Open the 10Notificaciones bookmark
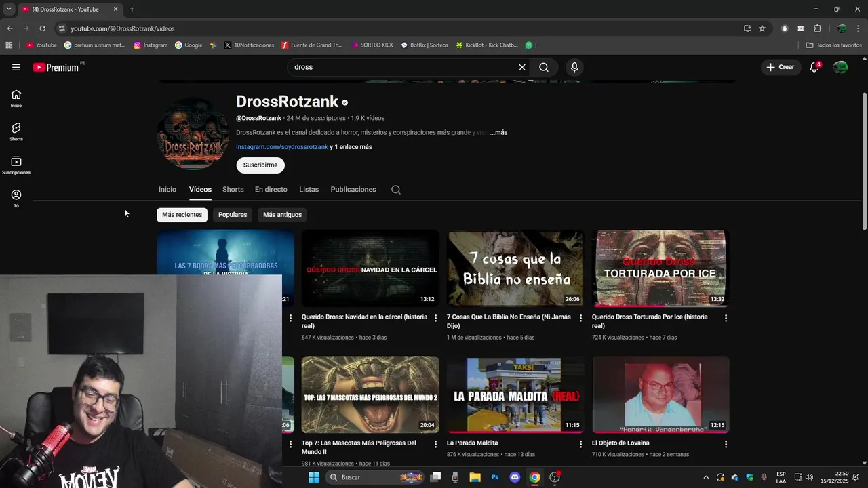Image resolution: width=868 pixels, height=488 pixels. 249,45
